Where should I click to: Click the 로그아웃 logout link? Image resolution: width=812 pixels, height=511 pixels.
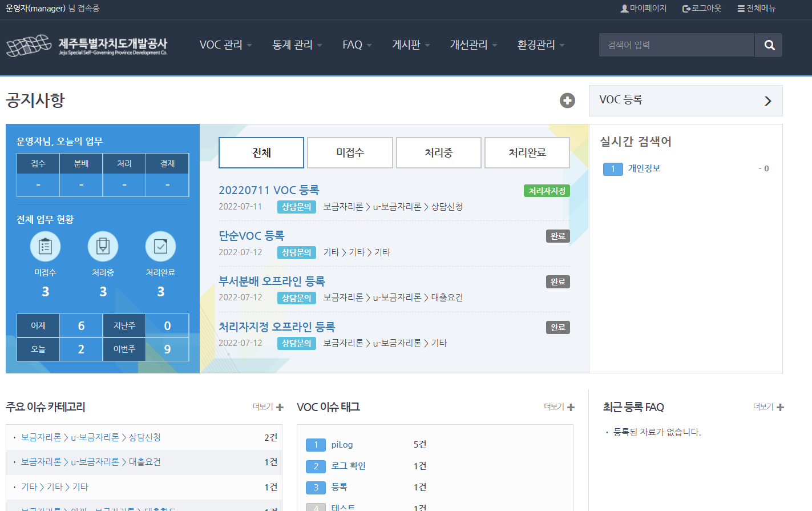click(x=702, y=9)
